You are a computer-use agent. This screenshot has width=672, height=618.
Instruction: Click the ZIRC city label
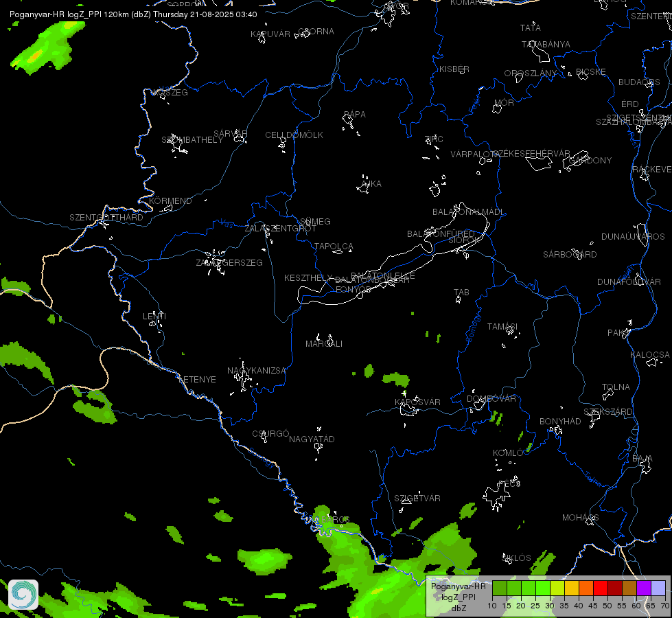433,139
